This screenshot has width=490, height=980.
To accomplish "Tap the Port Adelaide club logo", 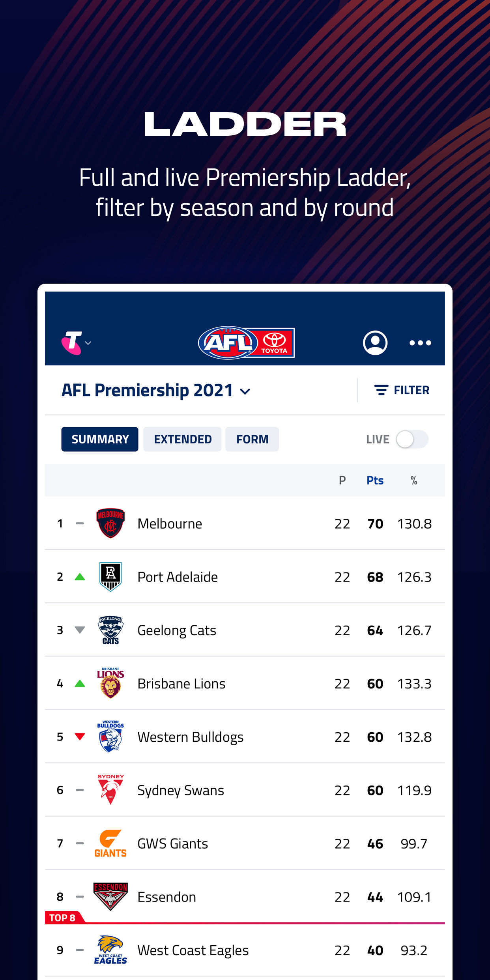I will (x=110, y=576).
